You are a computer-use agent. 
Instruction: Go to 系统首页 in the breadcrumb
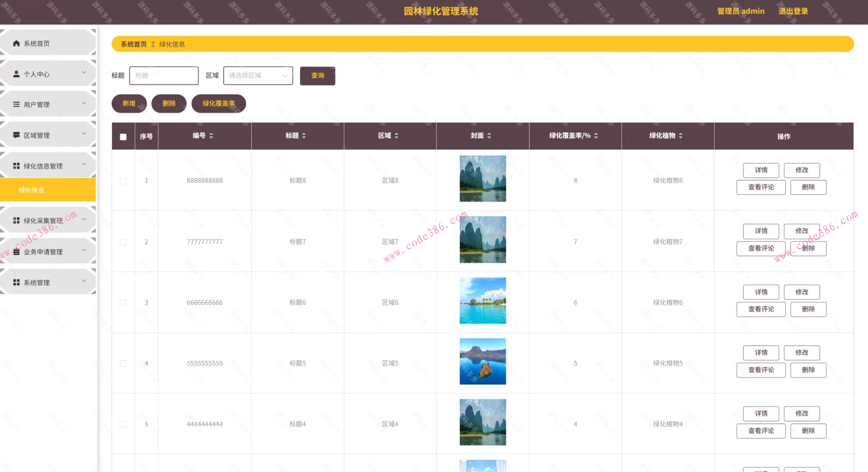(134, 44)
